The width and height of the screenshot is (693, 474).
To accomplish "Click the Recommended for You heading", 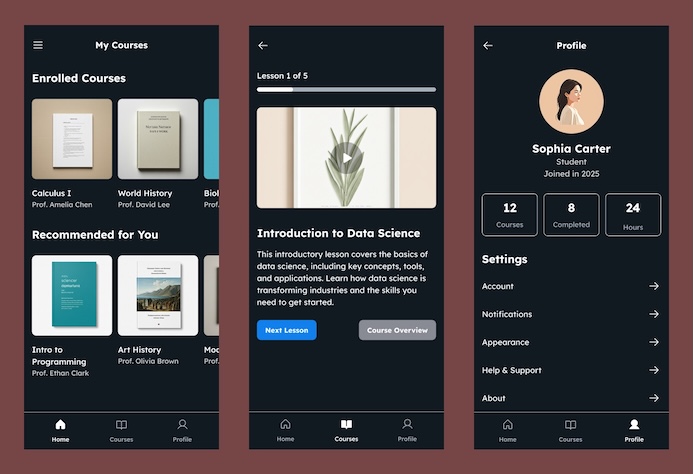I will tap(95, 235).
